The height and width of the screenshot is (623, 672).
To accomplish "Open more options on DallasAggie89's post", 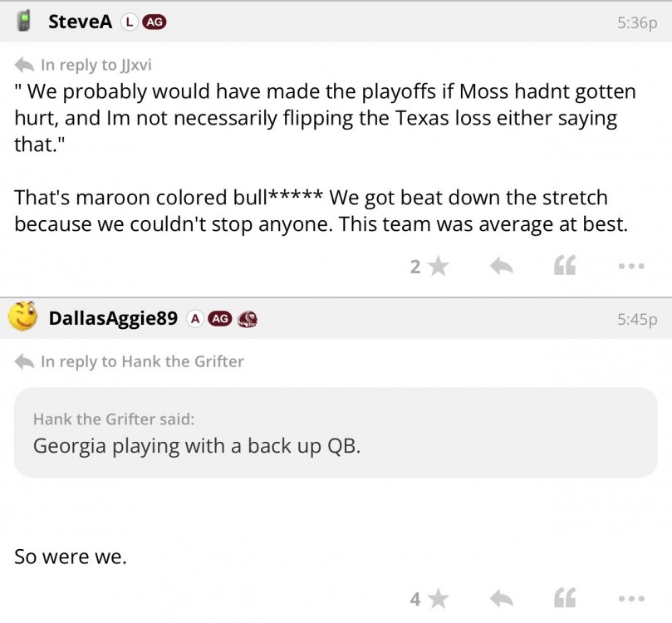I will click(630, 598).
